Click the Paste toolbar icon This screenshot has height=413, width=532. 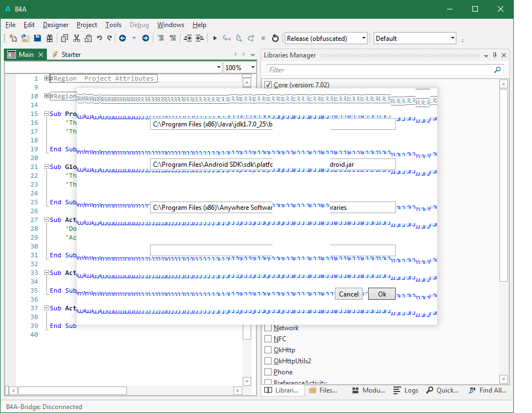(x=88, y=38)
